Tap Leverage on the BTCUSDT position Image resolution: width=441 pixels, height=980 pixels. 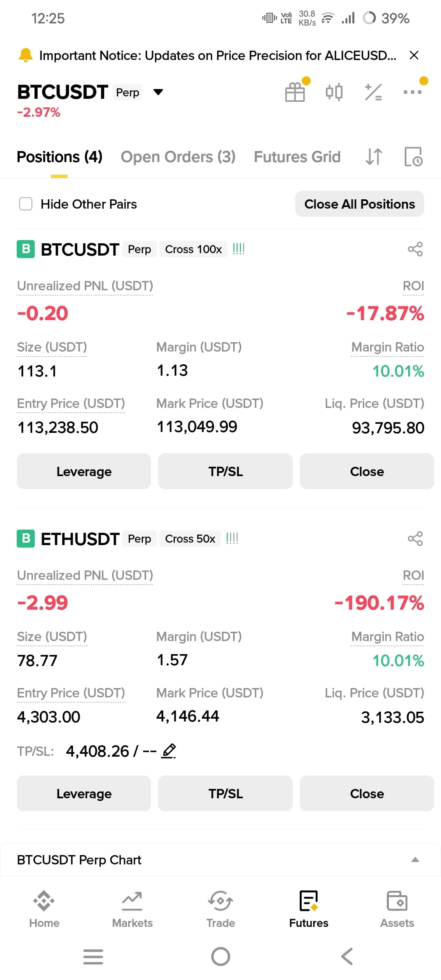pyautogui.click(x=84, y=471)
